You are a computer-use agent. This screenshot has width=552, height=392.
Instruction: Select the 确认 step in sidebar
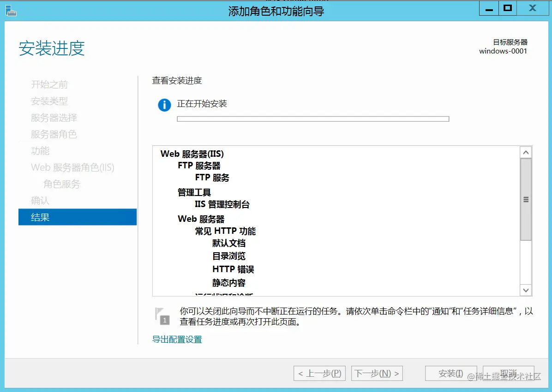tap(40, 200)
